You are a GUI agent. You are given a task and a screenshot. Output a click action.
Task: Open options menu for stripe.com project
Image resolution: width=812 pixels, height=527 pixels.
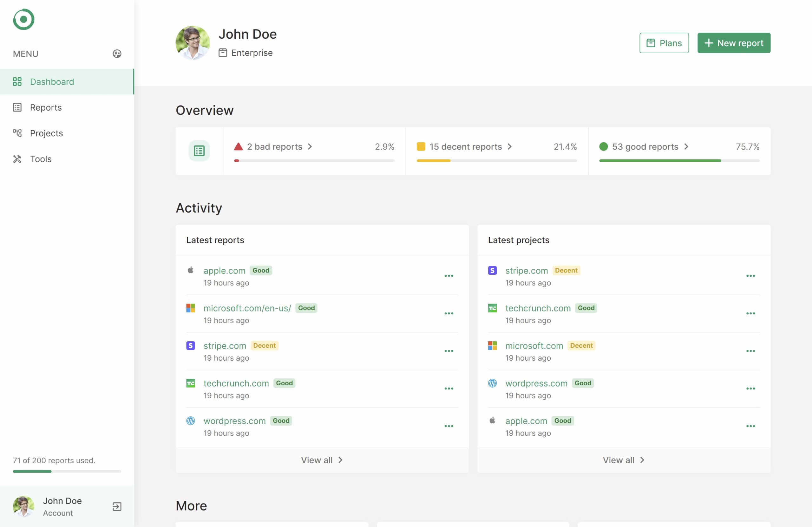point(750,276)
